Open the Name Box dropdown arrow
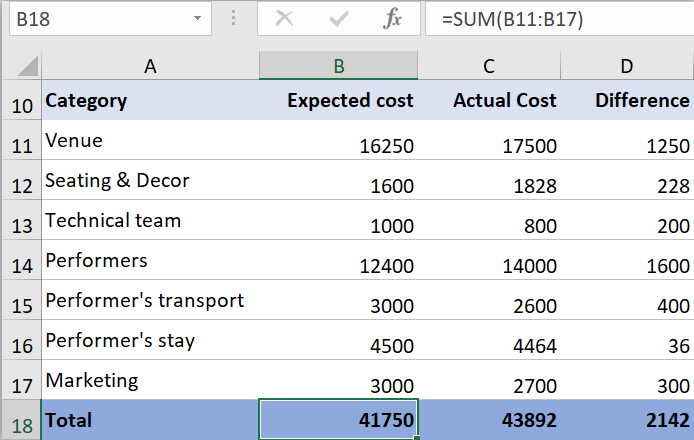The height and width of the screenshot is (440, 694). (196, 18)
